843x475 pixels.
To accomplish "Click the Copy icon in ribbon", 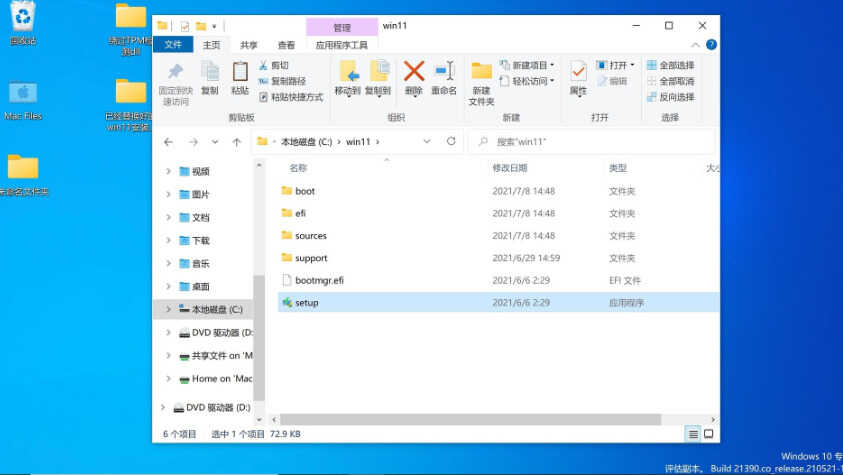I will pyautogui.click(x=210, y=72).
